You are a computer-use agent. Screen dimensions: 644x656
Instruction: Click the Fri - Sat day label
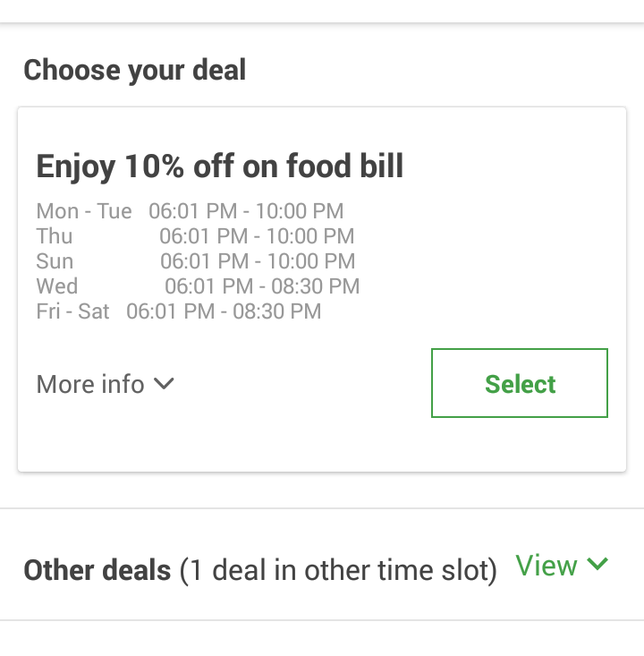click(72, 311)
